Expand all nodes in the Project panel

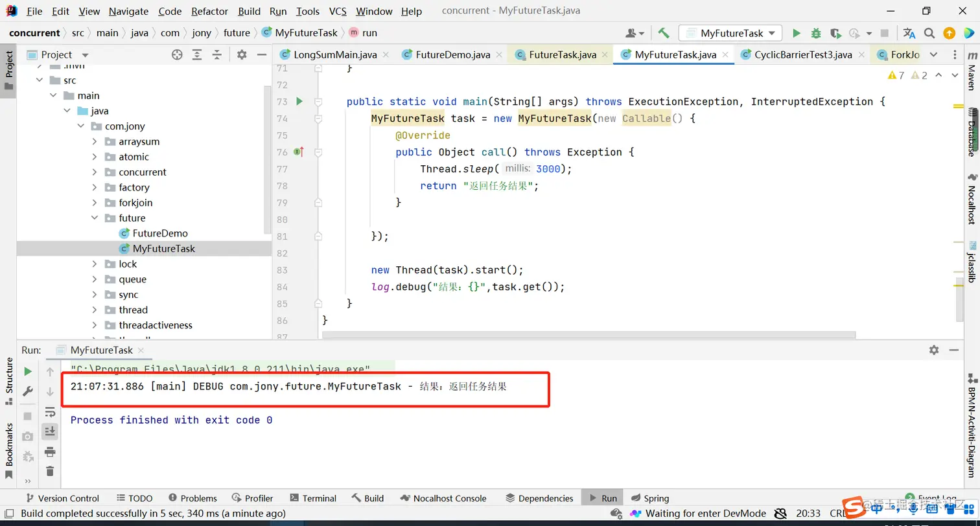click(x=197, y=55)
